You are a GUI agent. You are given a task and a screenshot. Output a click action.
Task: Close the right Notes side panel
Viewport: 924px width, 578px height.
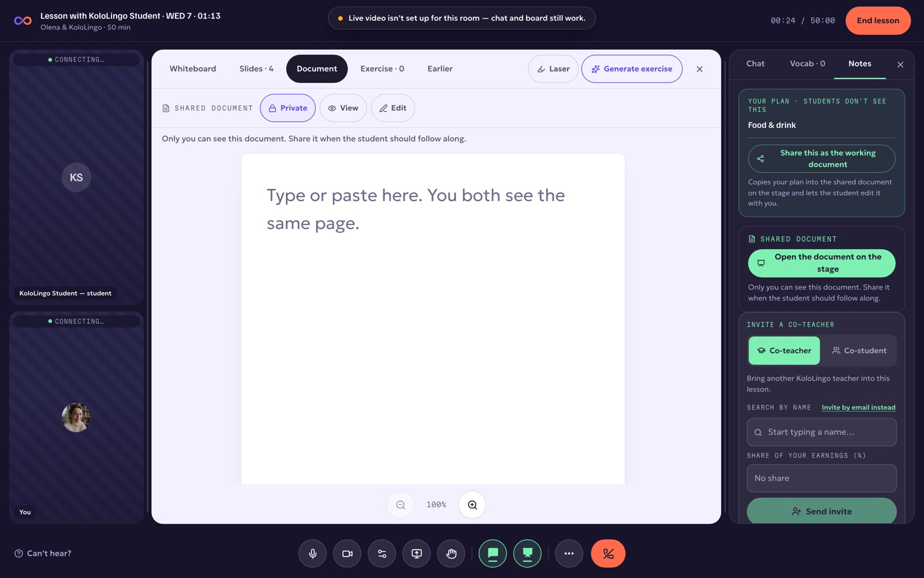(900, 64)
